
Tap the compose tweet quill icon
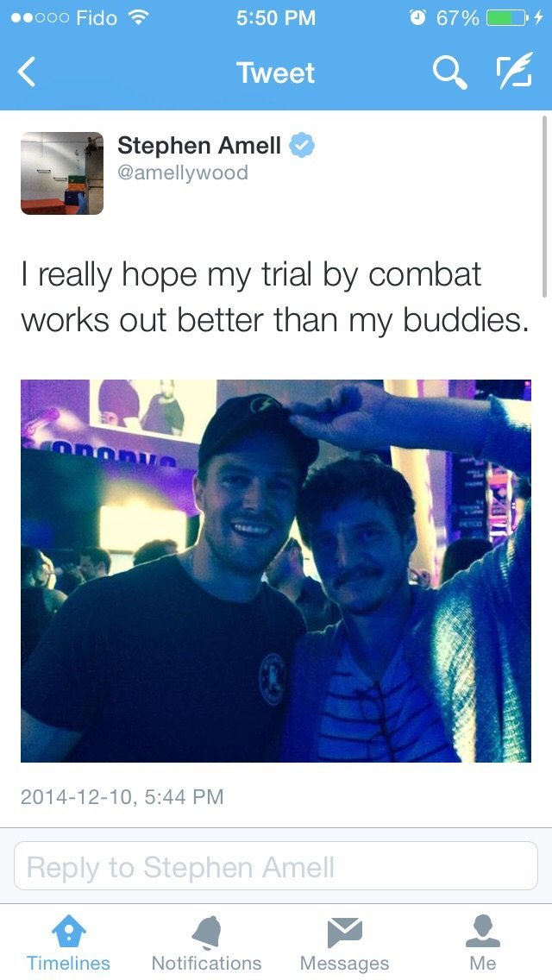(514, 70)
